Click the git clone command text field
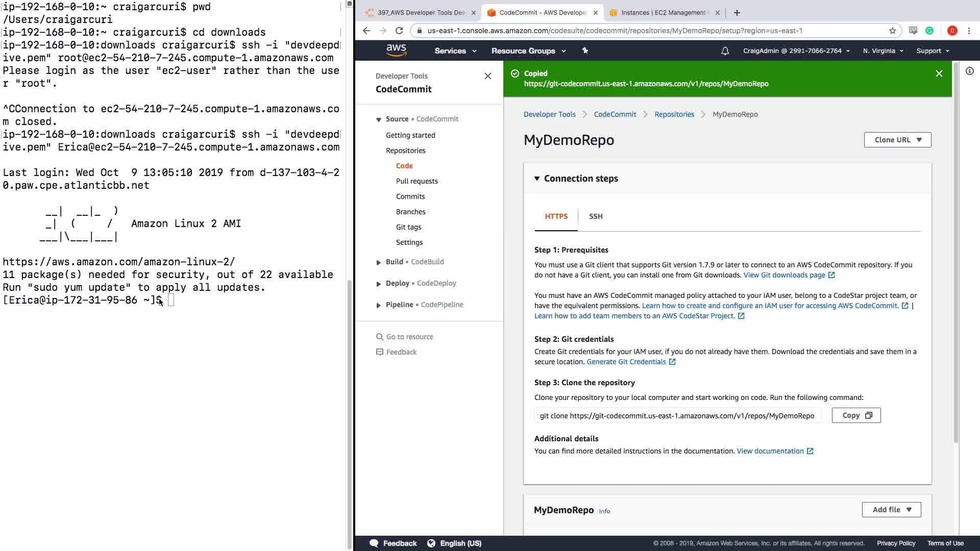Viewport: 980px width, 551px height. tap(677, 416)
